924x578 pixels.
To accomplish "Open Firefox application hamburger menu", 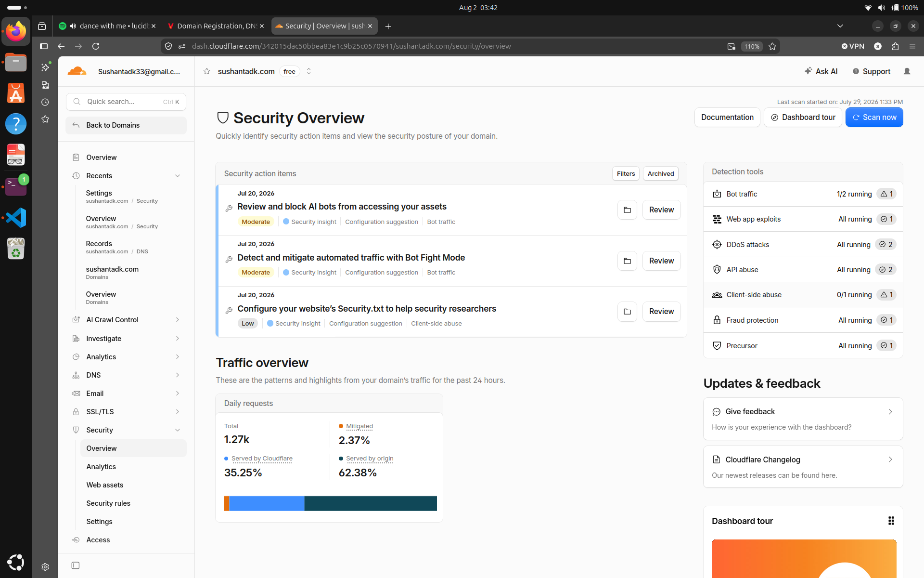I will point(912,46).
